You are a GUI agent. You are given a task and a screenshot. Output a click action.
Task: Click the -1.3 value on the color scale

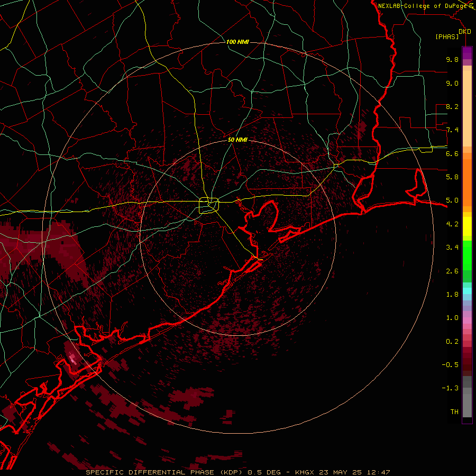[x=450, y=388]
